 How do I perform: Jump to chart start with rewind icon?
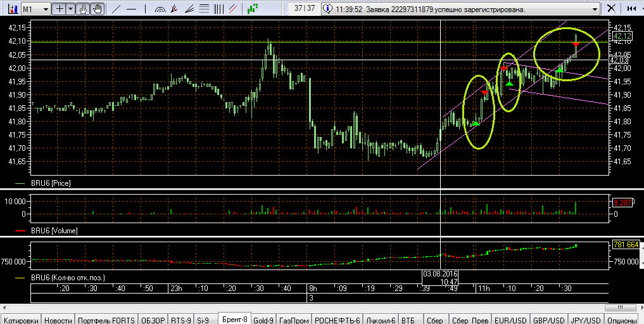pos(632,9)
